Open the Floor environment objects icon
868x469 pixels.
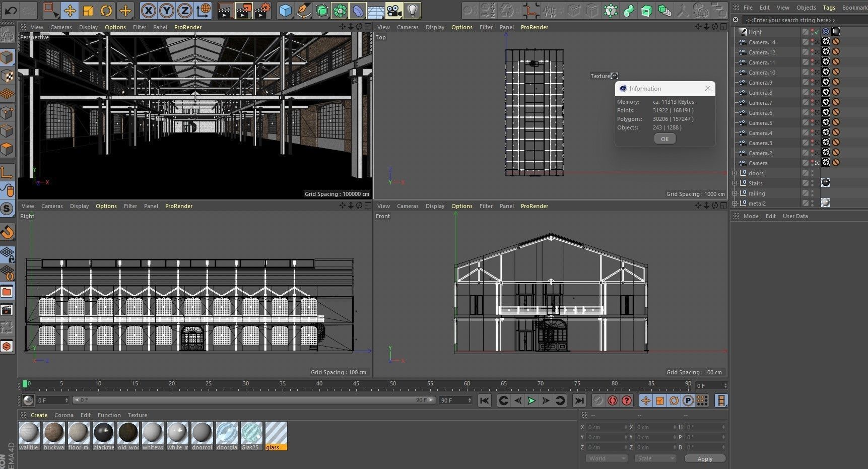(x=376, y=10)
